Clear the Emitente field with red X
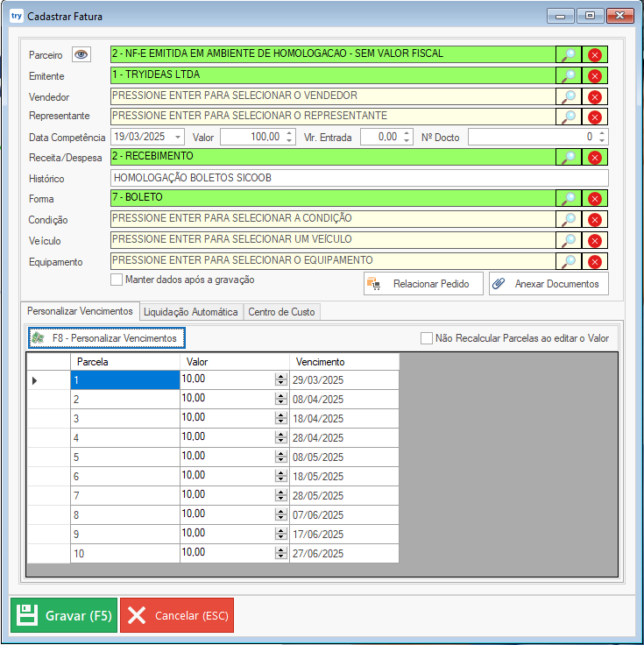The width and height of the screenshot is (644, 645). point(595,75)
